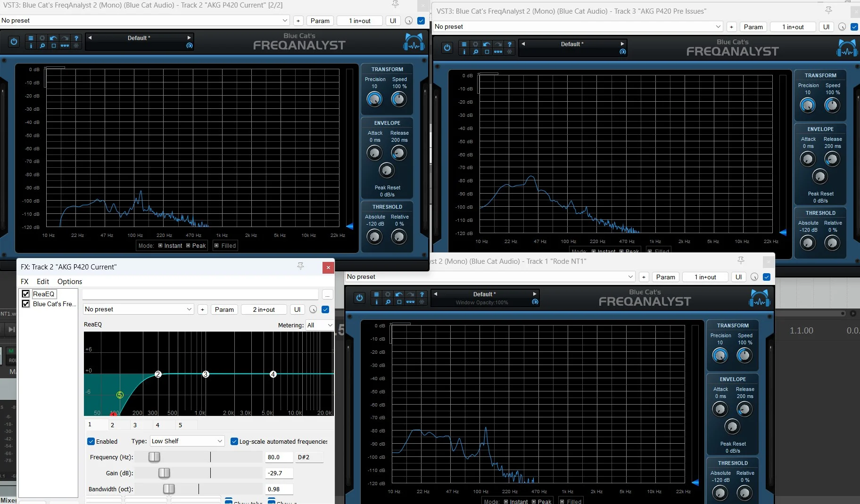The width and height of the screenshot is (860, 504).
Task: Open the Options menu in the FX window
Action: [70, 281]
